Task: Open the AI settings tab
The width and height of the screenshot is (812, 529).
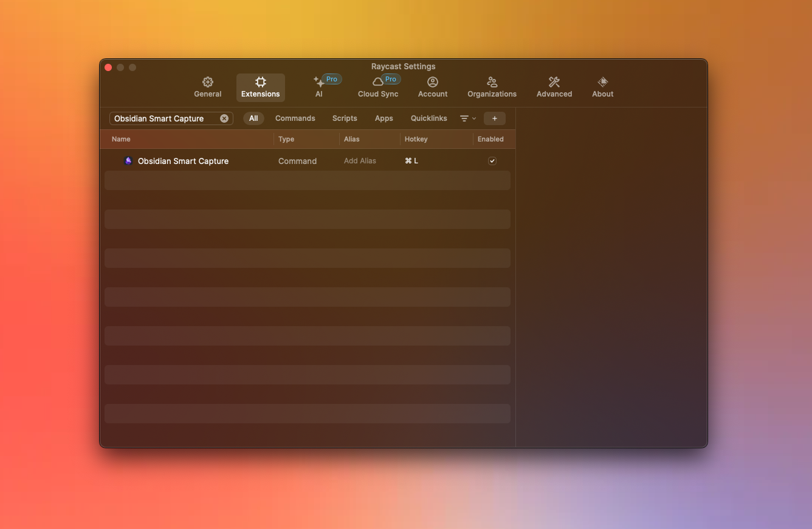Action: point(319,87)
